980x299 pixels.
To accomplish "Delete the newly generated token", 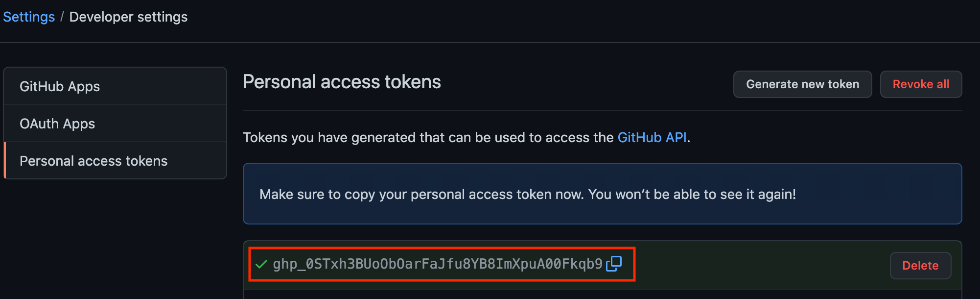I will 920,266.
